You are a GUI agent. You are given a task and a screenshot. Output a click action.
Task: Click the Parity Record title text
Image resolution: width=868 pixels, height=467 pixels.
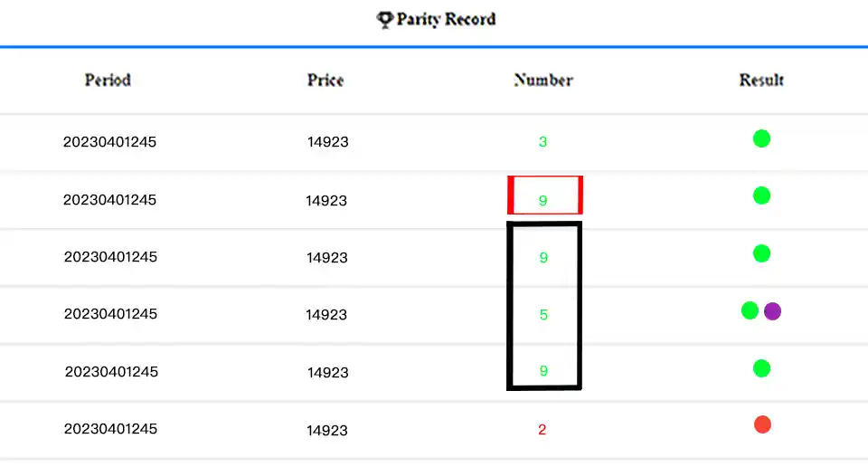(x=446, y=19)
